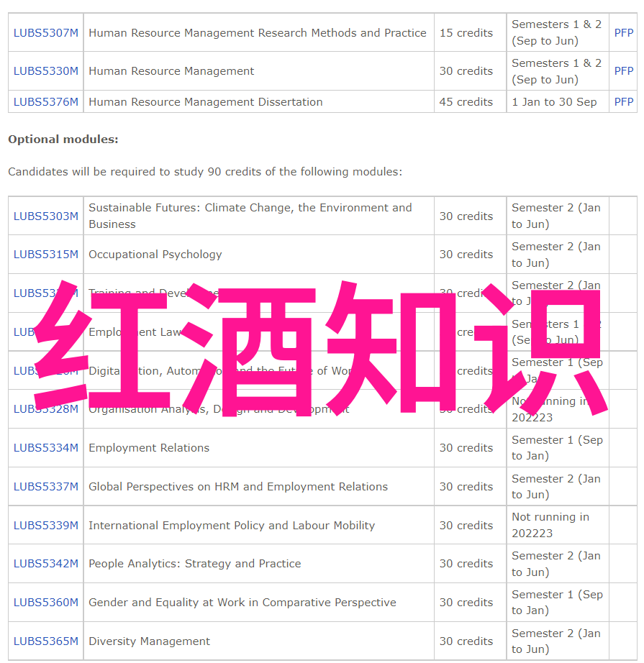
Task: Select 'Employment Relations' module title
Action: pyautogui.click(x=149, y=448)
